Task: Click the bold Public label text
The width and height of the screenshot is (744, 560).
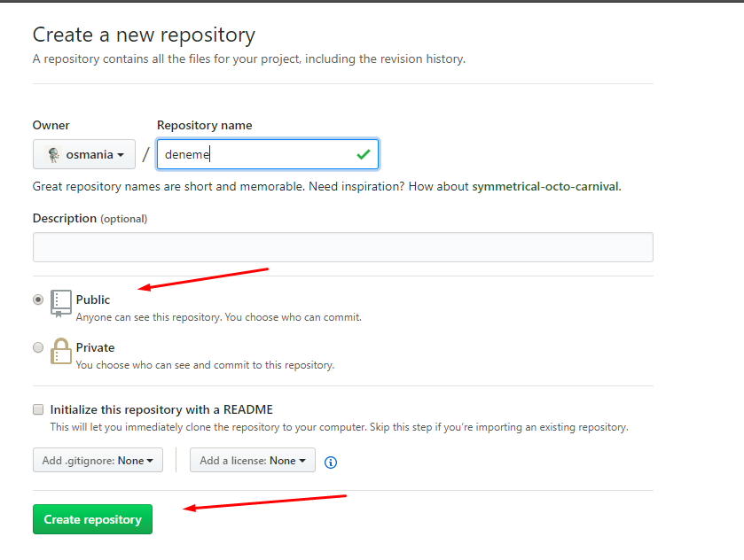Action: point(93,299)
